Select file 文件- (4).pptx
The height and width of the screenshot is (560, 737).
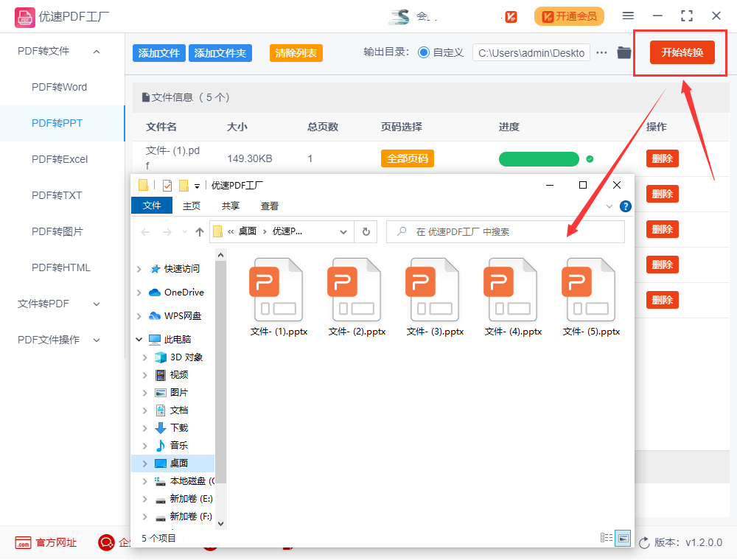(513, 297)
